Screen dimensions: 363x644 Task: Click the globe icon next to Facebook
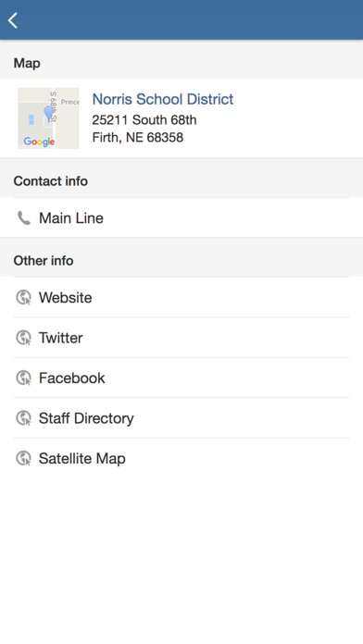pyautogui.click(x=23, y=378)
